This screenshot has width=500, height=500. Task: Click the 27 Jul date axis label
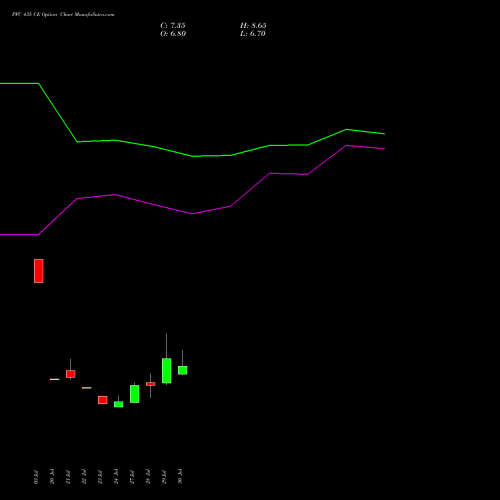[x=132, y=477]
